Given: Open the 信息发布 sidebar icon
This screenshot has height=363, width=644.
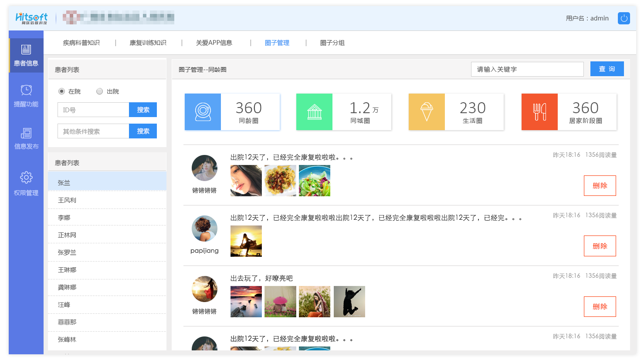Looking at the screenshot, I should point(26,133).
